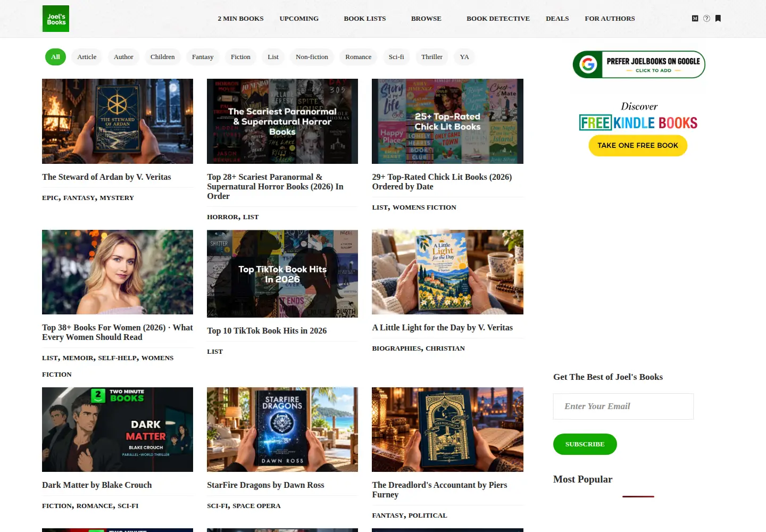This screenshot has width=766, height=532.
Task: Click 'Prefer JoelBooks on Google' banner
Action: tap(639, 64)
